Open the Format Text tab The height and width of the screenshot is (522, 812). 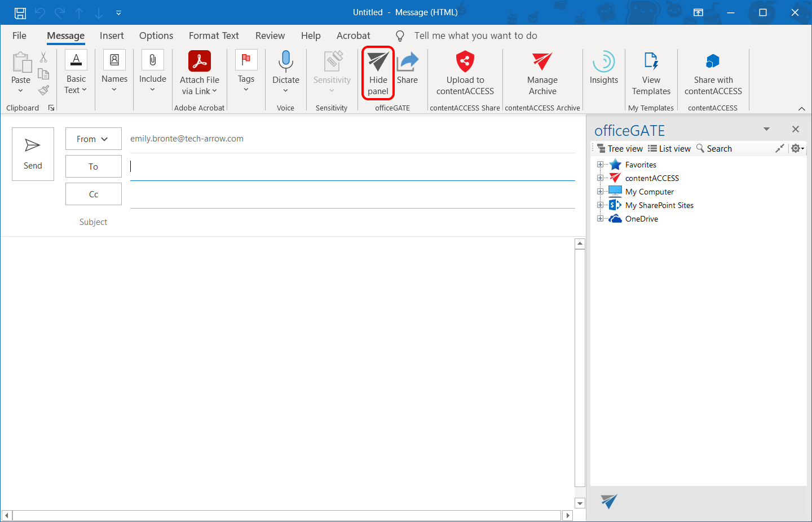tap(214, 36)
